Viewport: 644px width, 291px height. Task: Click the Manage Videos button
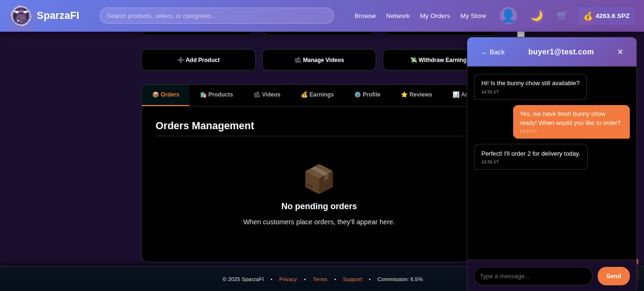pos(319,60)
